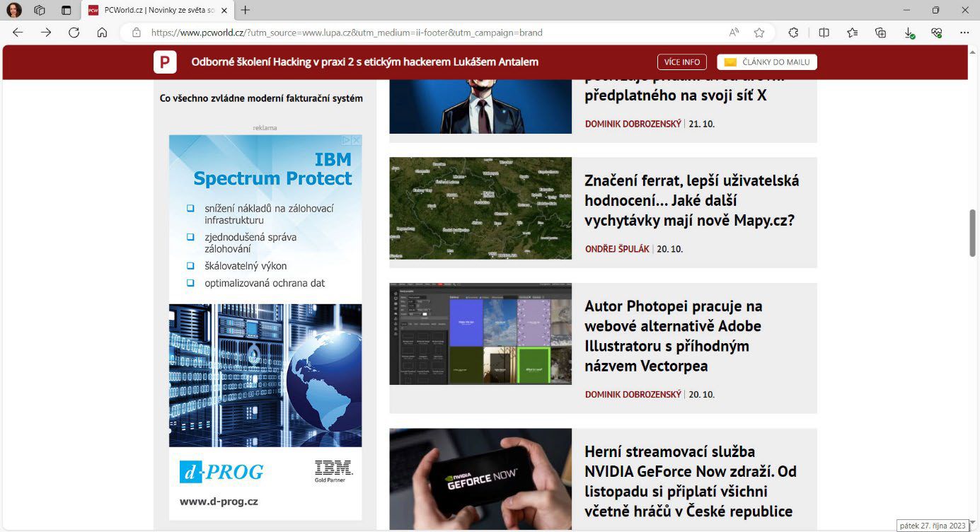Click the reklama label above ad
This screenshot has width=980, height=532.
[x=265, y=128]
